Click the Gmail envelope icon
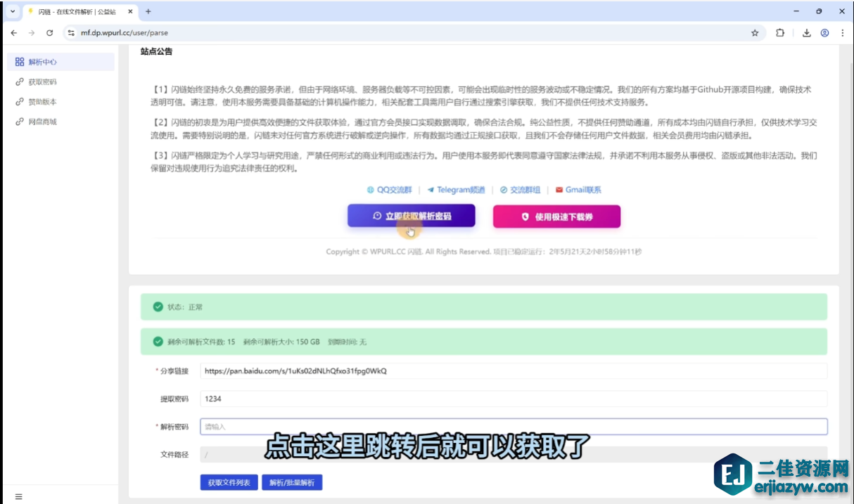The image size is (854, 504). point(560,189)
